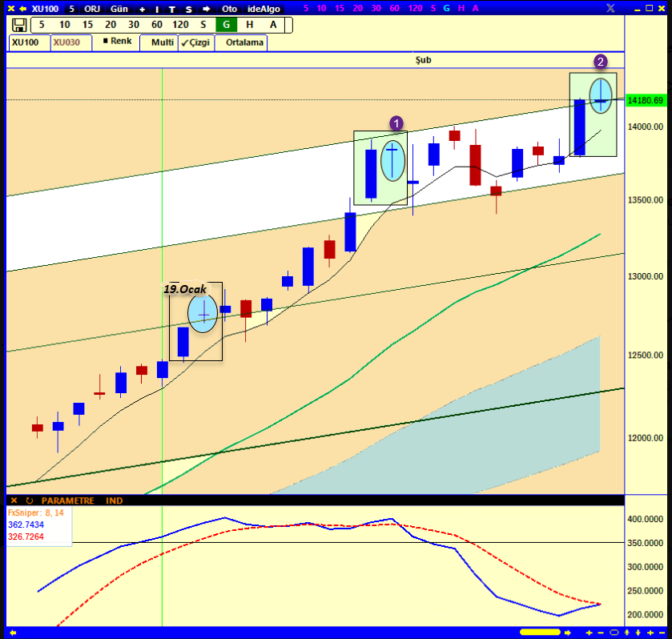The height and width of the screenshot is (639, 672).
Task: Choose 120 in the white period selector
Action: tap(180, 25)
